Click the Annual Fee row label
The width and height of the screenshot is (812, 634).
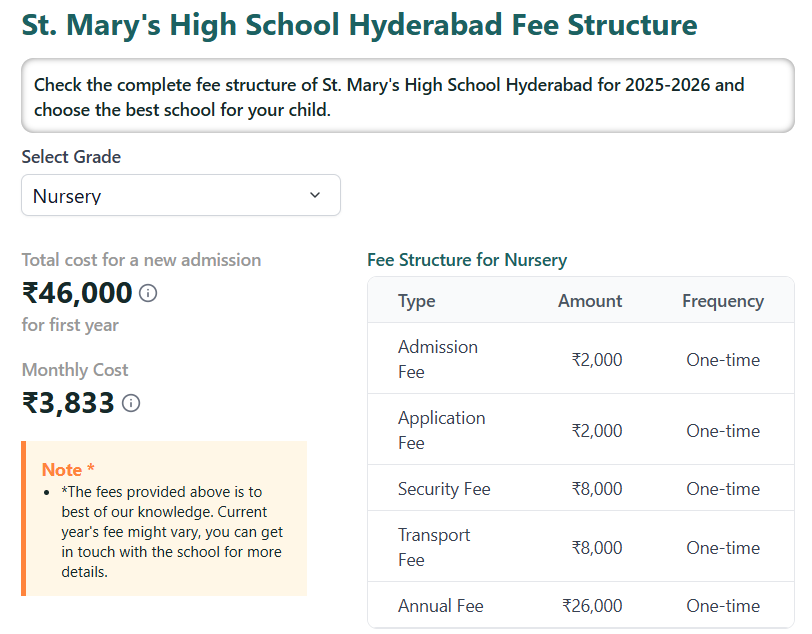440,606
